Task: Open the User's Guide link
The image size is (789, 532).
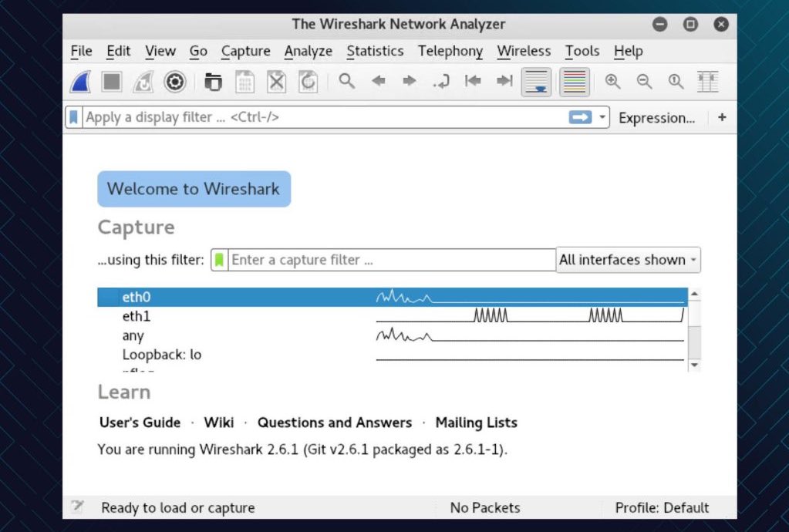Action: coord(140,423)
